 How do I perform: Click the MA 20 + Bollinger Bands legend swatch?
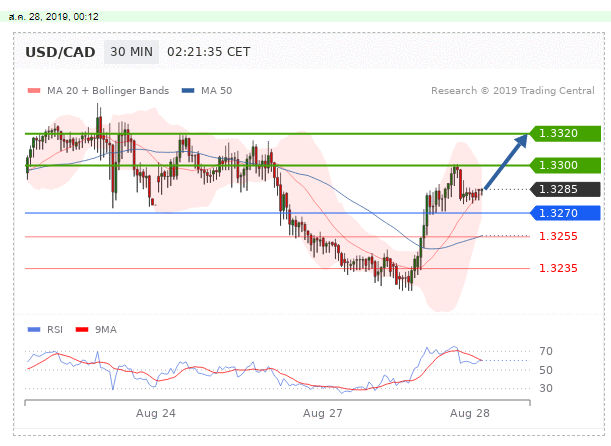tap(34, 91)
